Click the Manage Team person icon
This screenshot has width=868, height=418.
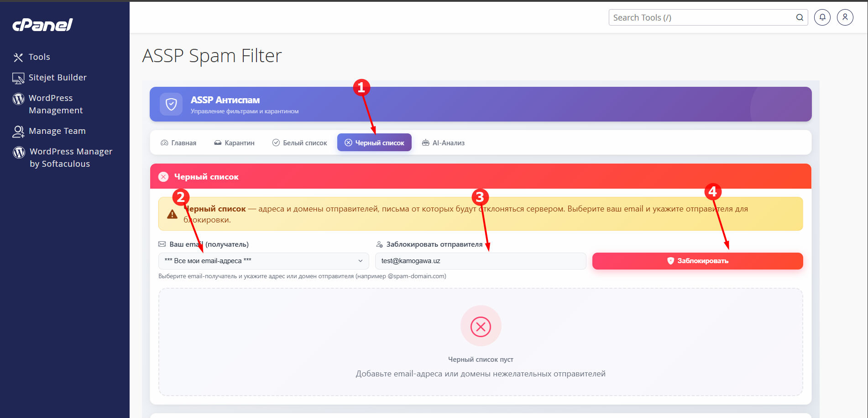pyautogui.click(x=18, y=132)
